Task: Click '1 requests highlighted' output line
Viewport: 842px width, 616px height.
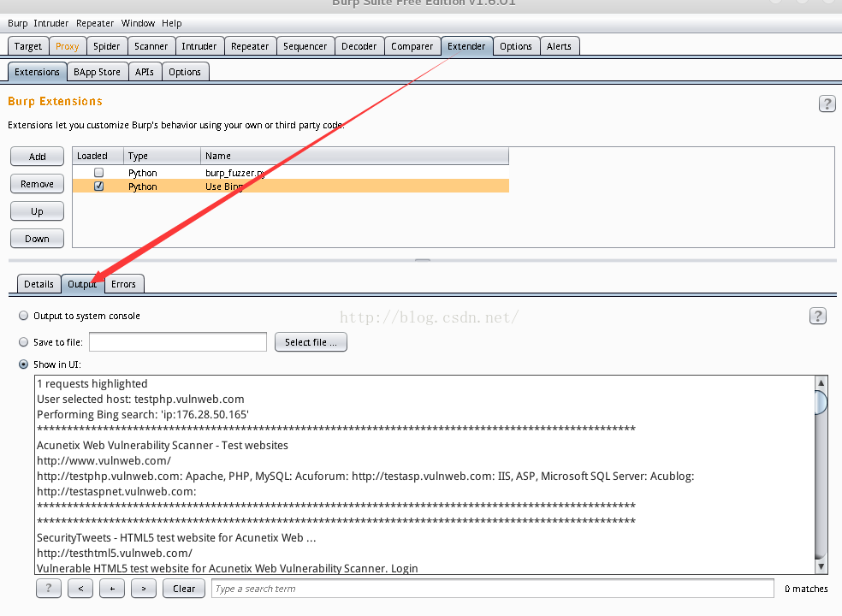Action: point(92,383)
